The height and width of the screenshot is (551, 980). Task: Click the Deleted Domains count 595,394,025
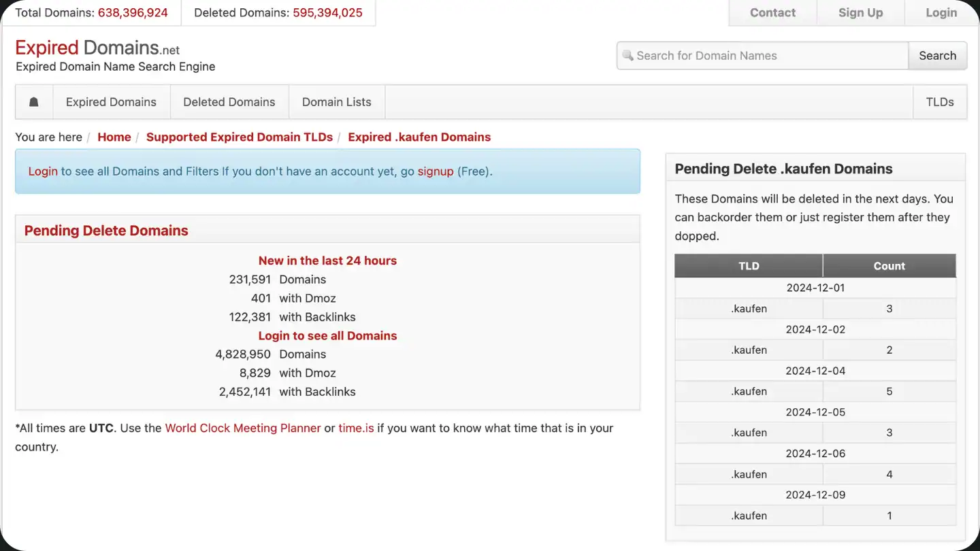click(x=327, y=13)
